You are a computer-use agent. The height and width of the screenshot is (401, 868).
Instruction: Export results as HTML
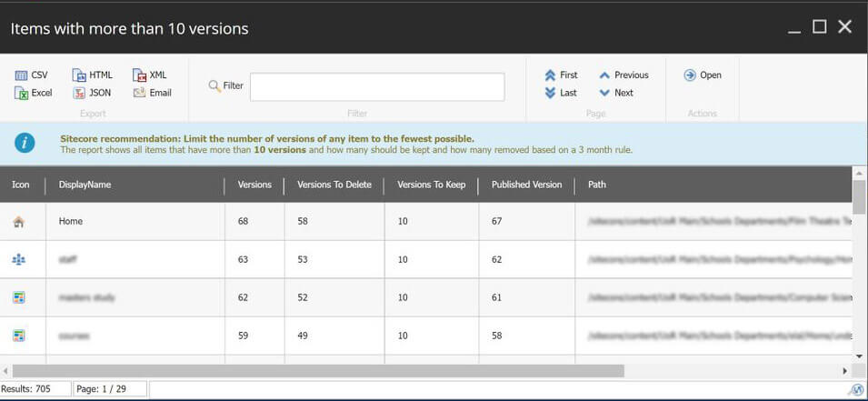[x=93, y=75]
